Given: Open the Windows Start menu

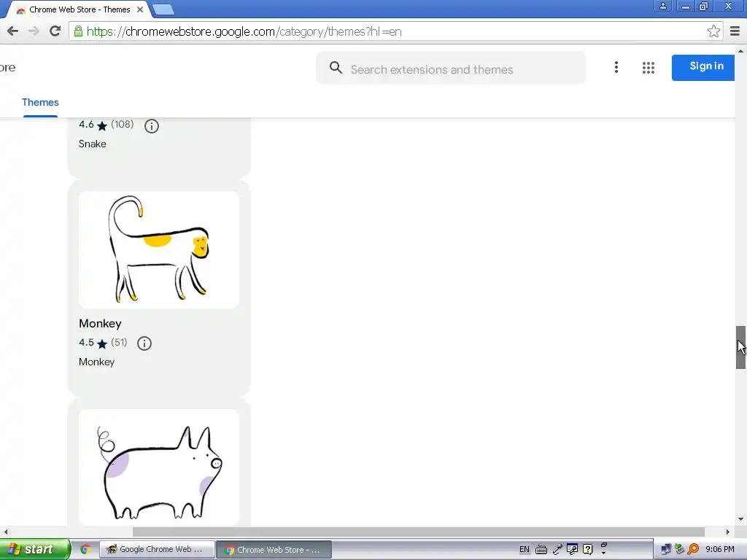Looking at the screenshot, I should 35,549.
